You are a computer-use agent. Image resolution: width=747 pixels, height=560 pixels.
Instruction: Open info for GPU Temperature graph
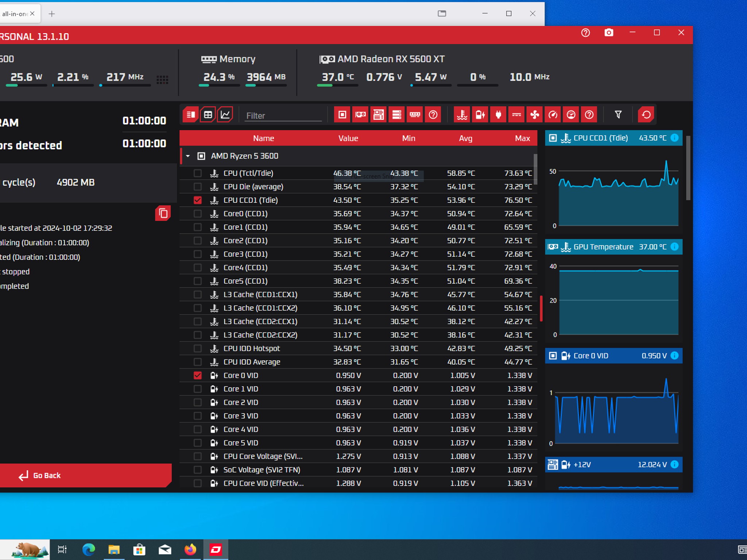(x=674, y=247)
